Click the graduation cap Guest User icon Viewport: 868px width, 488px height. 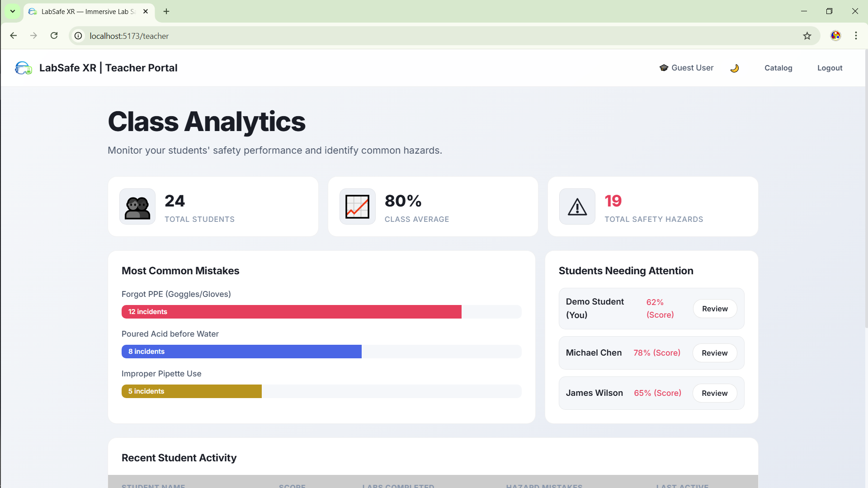664,68
